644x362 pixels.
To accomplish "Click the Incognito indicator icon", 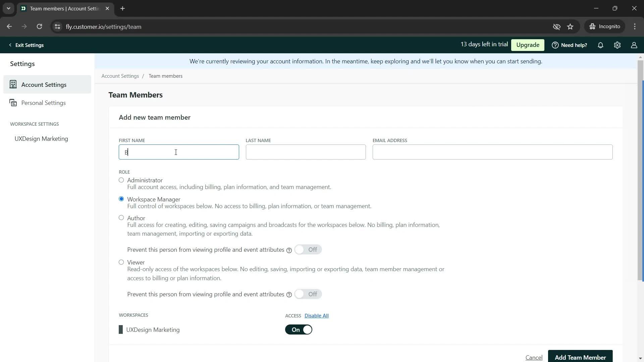I will pyautogui.click(x=593, y=26).
